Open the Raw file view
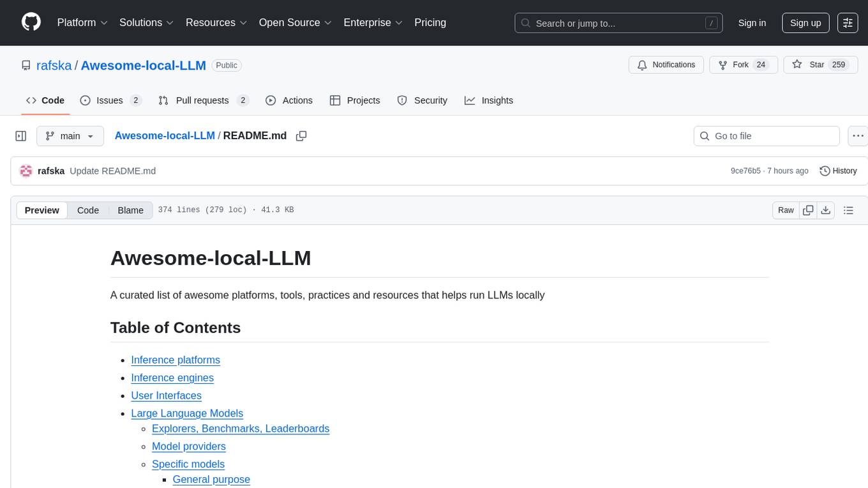This screenshot has width=868, height=488. pos(786,210)
